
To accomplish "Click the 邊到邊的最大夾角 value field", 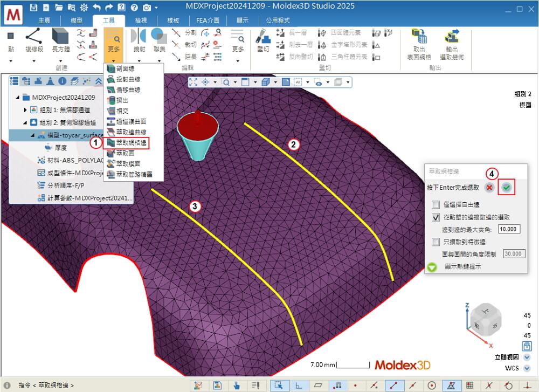I will pyautogui.click(x=509, y=229).
